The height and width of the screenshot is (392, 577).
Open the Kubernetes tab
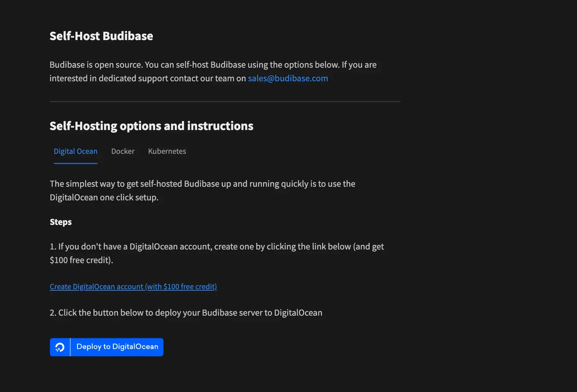(x=167, y=151)
